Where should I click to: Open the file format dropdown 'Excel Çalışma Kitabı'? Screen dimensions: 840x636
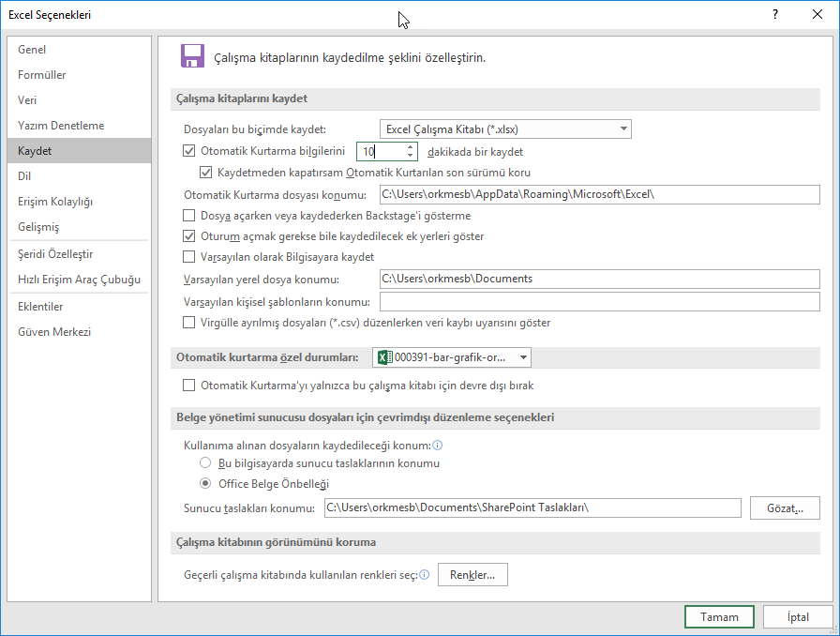coord(505,129)
